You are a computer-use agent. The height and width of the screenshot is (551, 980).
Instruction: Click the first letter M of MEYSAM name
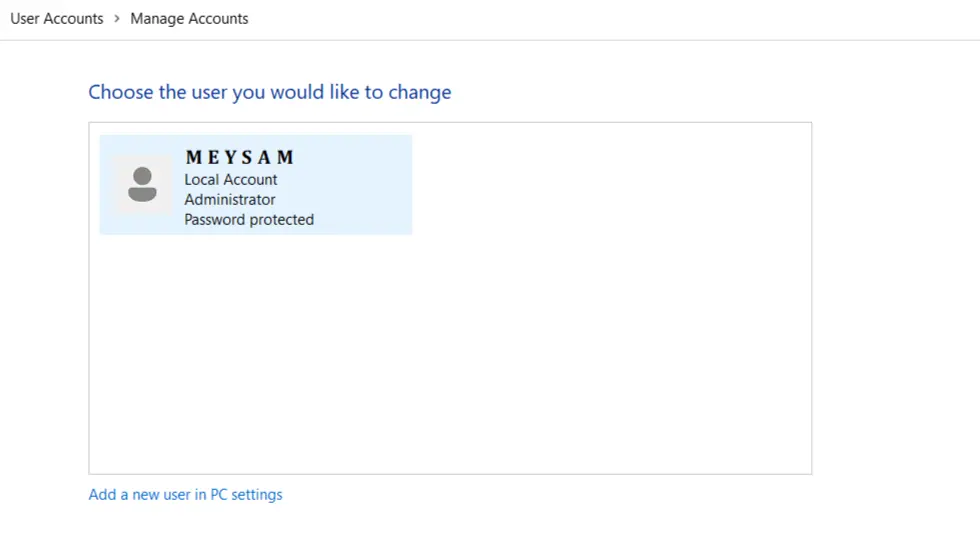tap(194, 158)
